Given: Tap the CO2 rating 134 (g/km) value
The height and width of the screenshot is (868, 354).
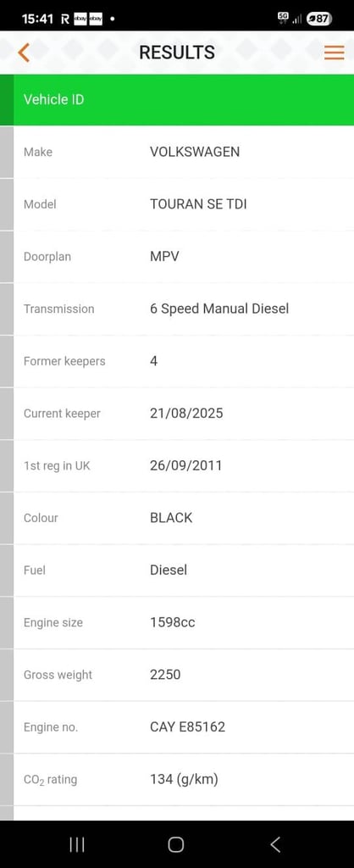Looking at the screenshot, I should pyautogui.click(x=184, y=780).
